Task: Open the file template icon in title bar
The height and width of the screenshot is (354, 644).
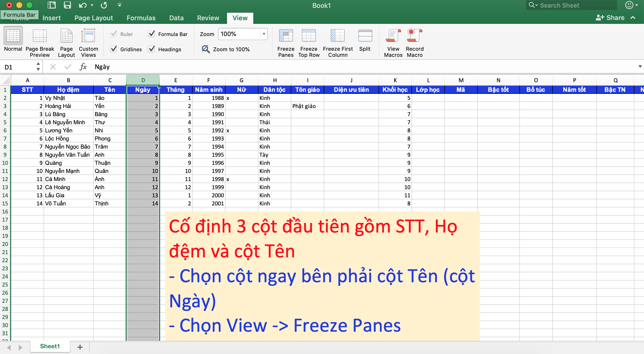Action: (x=51, y=5)
